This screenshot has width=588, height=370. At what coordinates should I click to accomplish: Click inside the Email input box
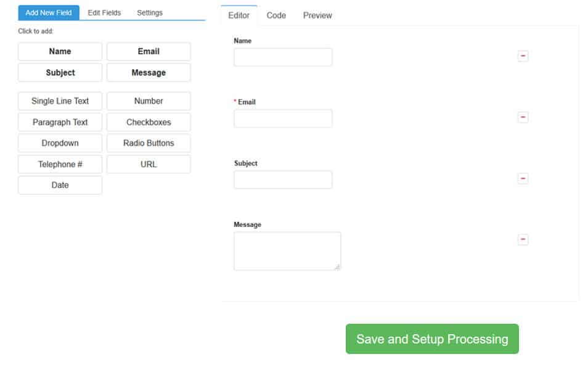coord(283,118)
